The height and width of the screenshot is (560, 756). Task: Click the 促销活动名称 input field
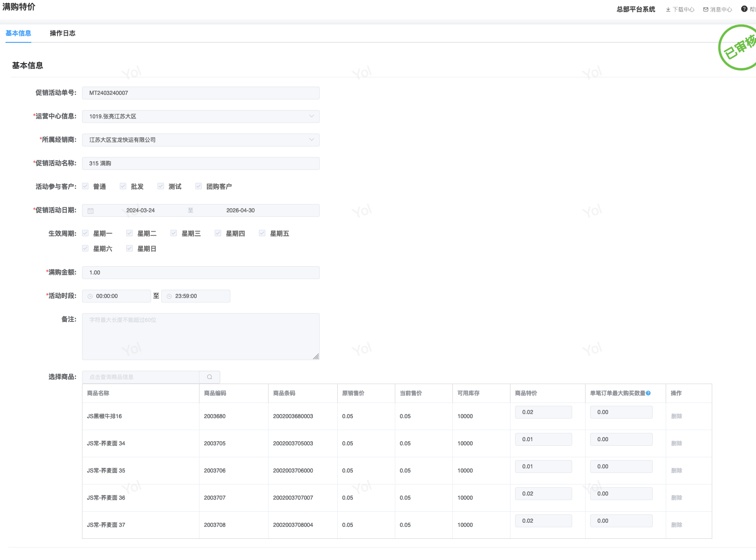point(201,163)
